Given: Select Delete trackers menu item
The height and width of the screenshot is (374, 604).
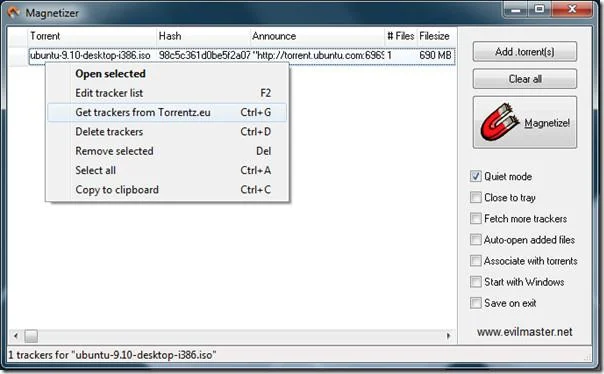Looking at the screenshot, I should tap(167, 132).
